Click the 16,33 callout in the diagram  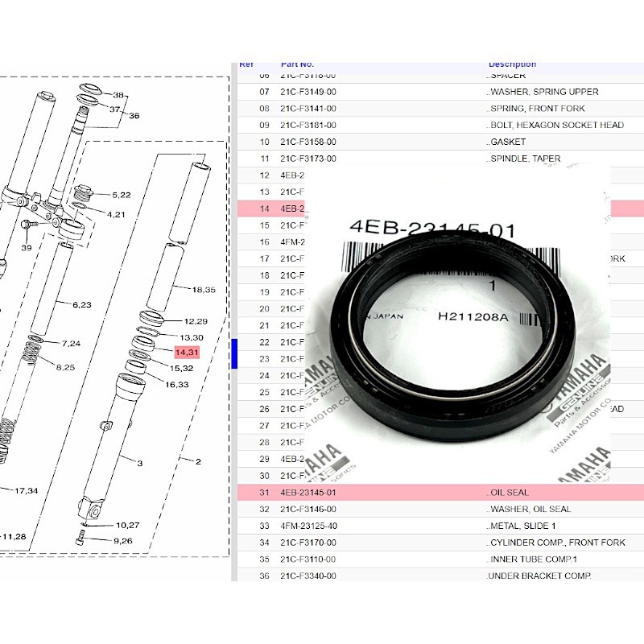coord(176,385)
